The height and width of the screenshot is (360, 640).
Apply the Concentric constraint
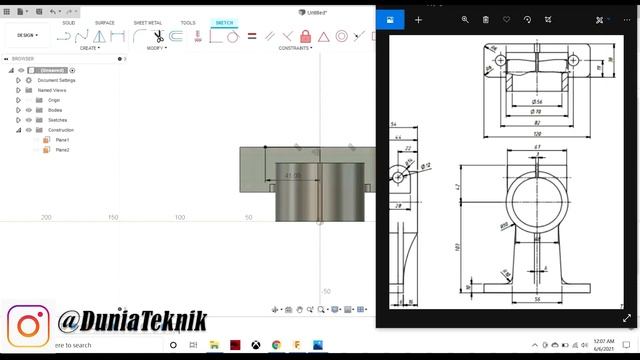342,36
